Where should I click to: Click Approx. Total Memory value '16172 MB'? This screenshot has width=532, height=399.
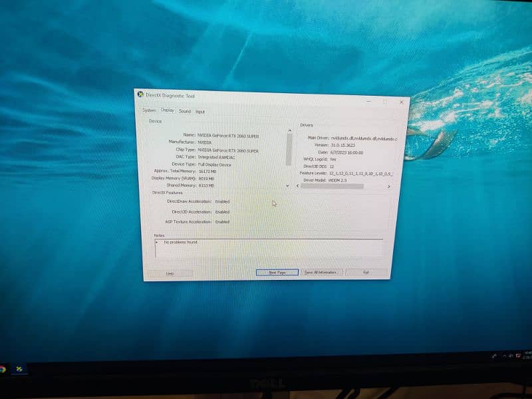207,172
